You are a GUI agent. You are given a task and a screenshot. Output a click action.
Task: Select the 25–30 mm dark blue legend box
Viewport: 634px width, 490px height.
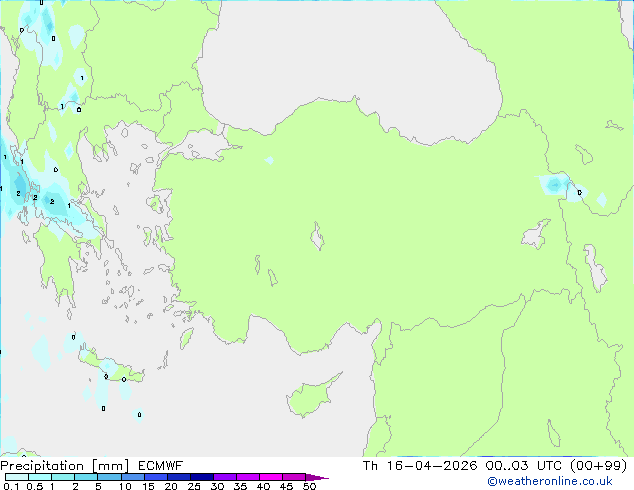click(201, 477)
